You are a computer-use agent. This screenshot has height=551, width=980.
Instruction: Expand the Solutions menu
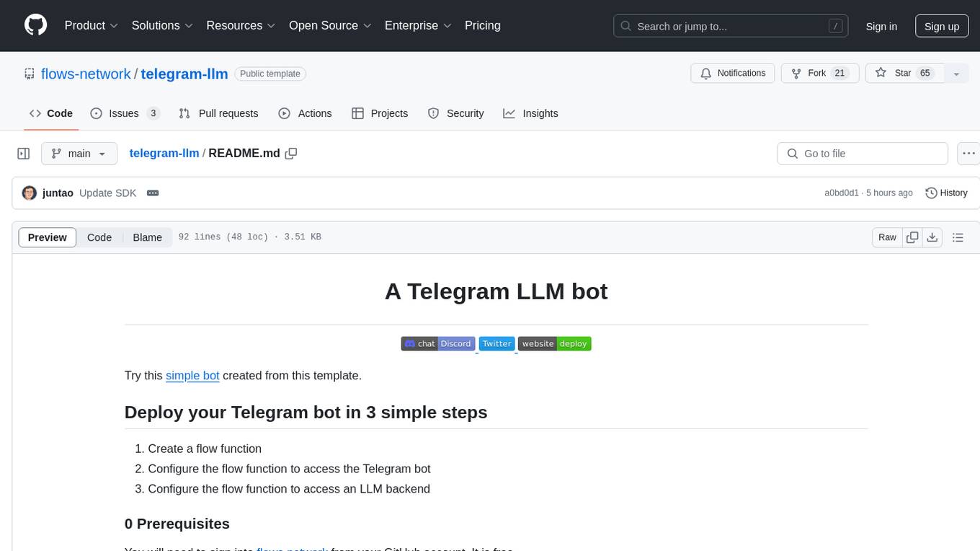click(162, 25)
